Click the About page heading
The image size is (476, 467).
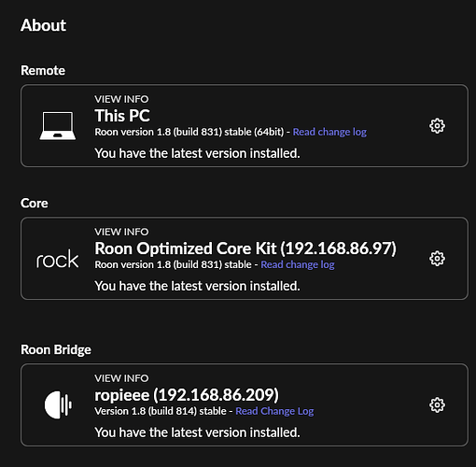tap(43, 25)
